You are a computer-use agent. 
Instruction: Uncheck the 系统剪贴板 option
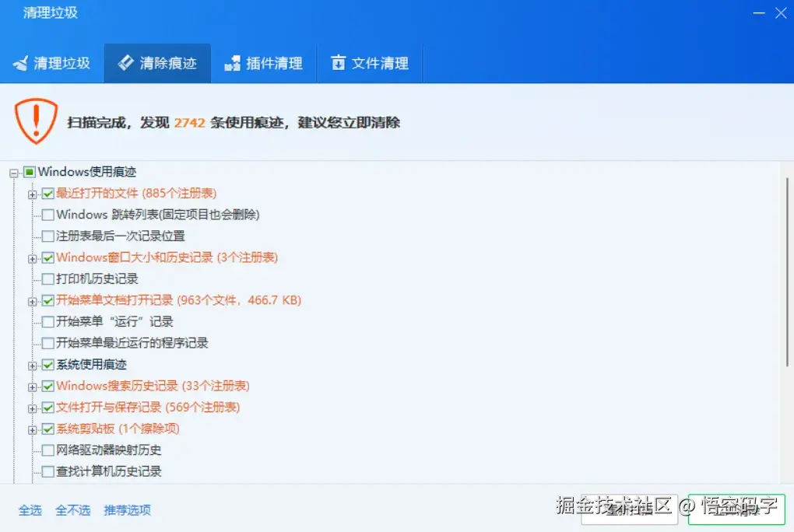[47, 429]
